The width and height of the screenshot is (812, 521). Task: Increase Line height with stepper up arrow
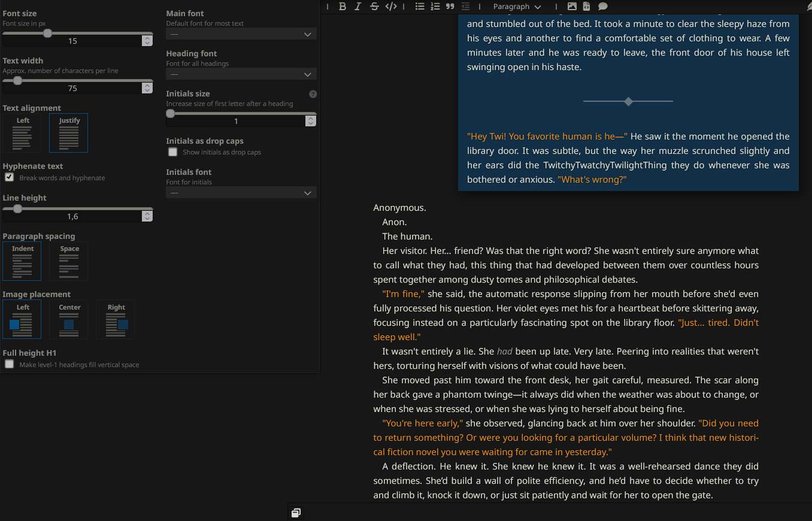[x=147, y=214]
